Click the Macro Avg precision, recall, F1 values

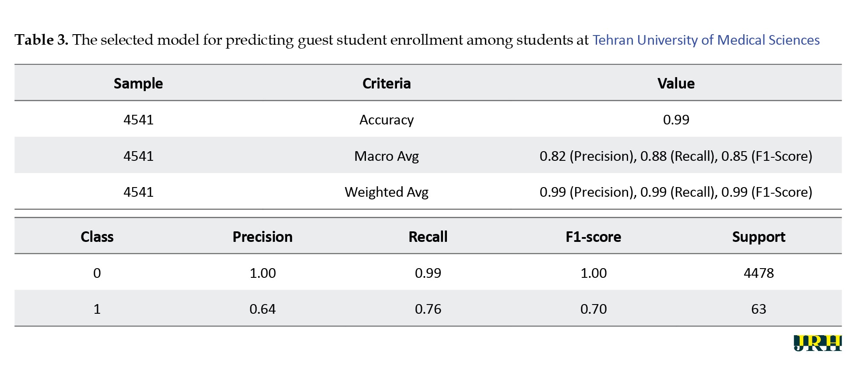676,156
